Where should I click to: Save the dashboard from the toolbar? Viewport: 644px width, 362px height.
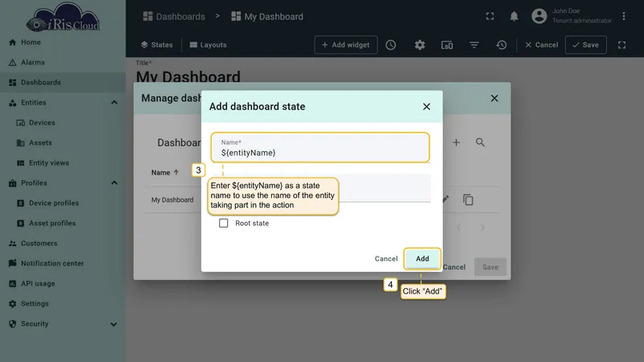tap(586, 45)
